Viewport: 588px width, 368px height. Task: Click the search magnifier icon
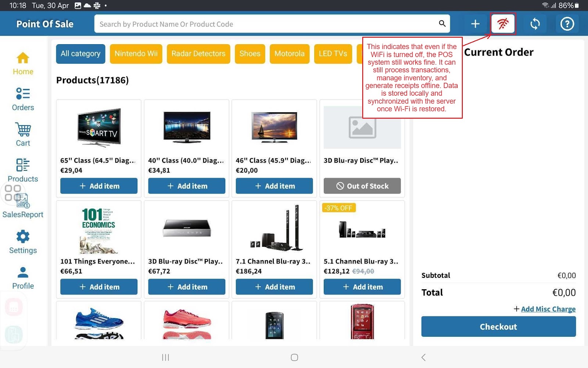click(442, 24)
